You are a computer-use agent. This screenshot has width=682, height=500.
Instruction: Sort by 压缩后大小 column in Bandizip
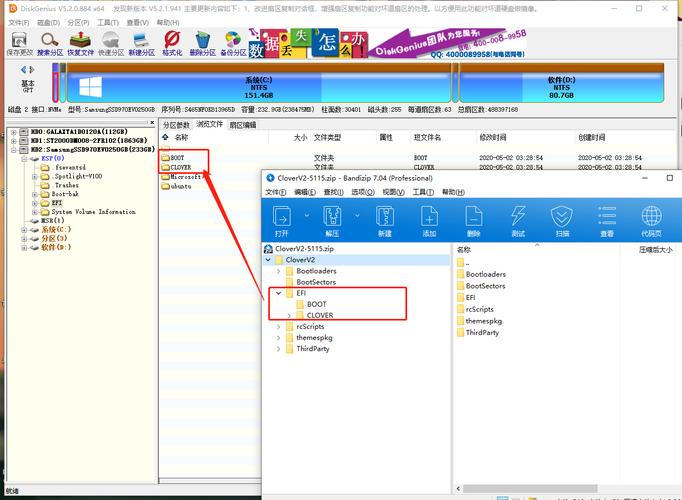[655, 250]
